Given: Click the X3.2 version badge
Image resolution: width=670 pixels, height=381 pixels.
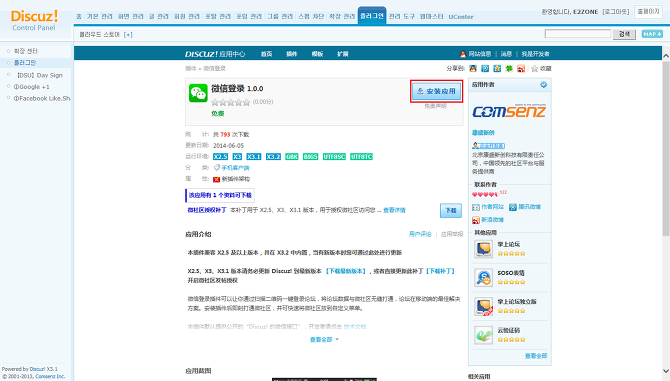Looking at the screenshot, I should 273,157.
